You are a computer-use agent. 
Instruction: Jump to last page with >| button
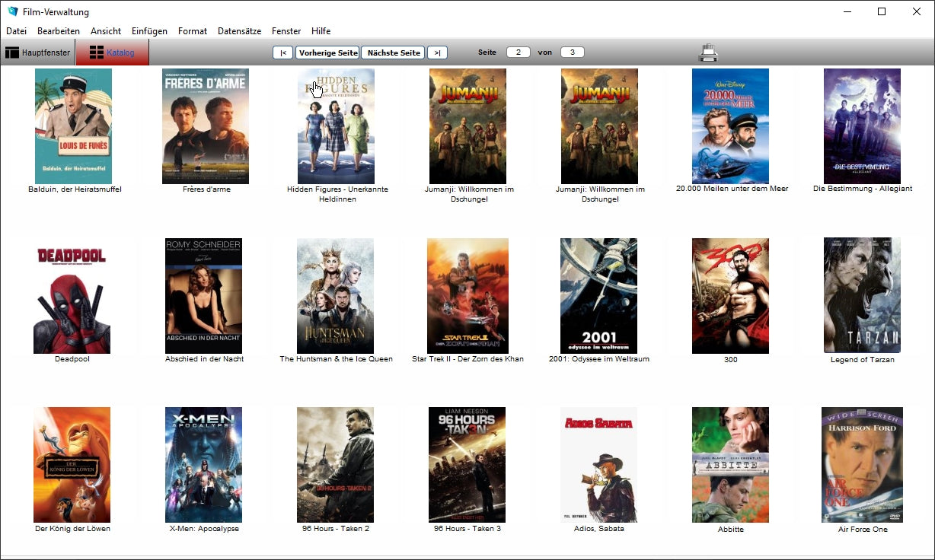[437, 52]
